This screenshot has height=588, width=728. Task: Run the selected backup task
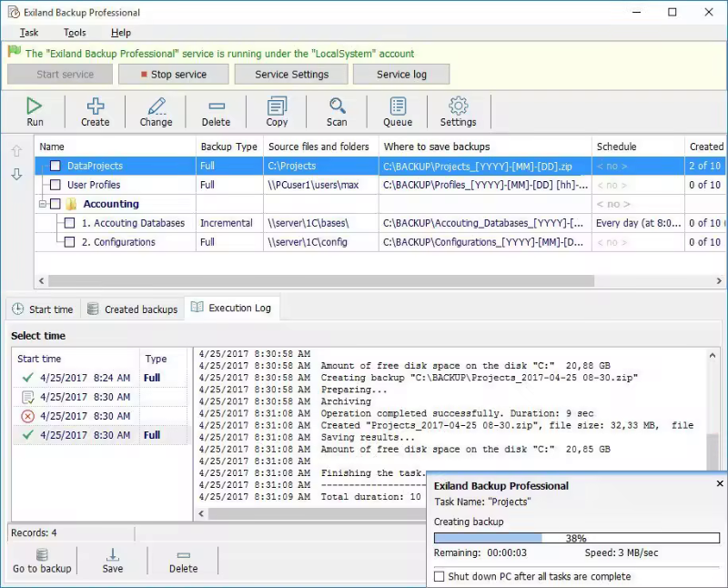click(x=35, y=111)
